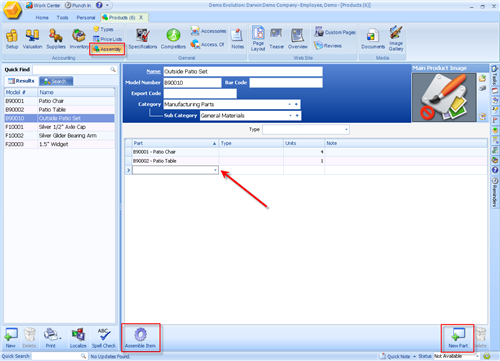
Task: Click into the Bar Code field
Action: tap(286, 83)
